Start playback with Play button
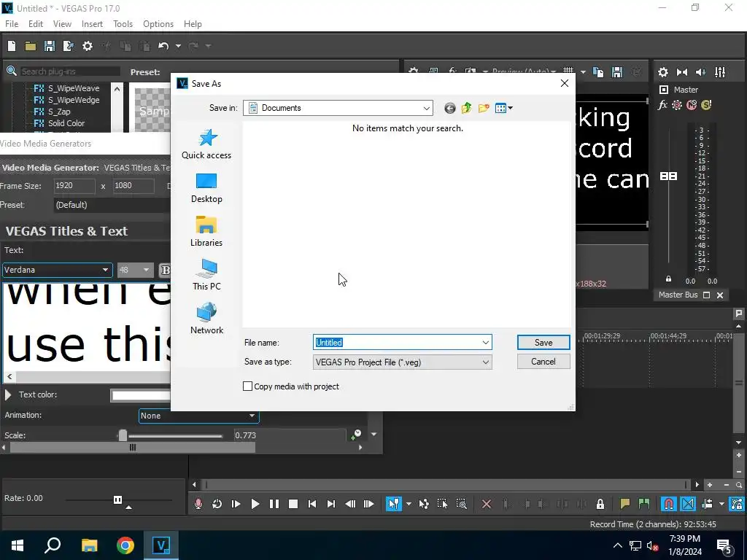The image size is (747, 560). [x=255, y=504]
